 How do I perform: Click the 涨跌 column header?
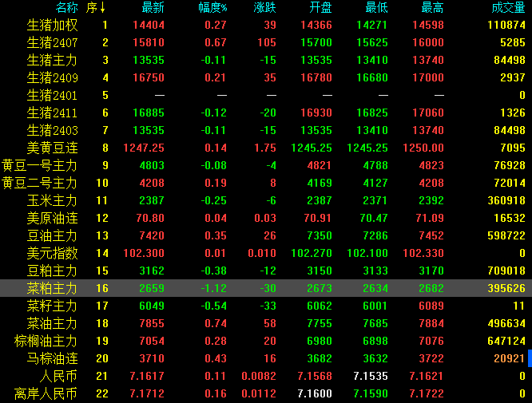click(x=264, y=8)
